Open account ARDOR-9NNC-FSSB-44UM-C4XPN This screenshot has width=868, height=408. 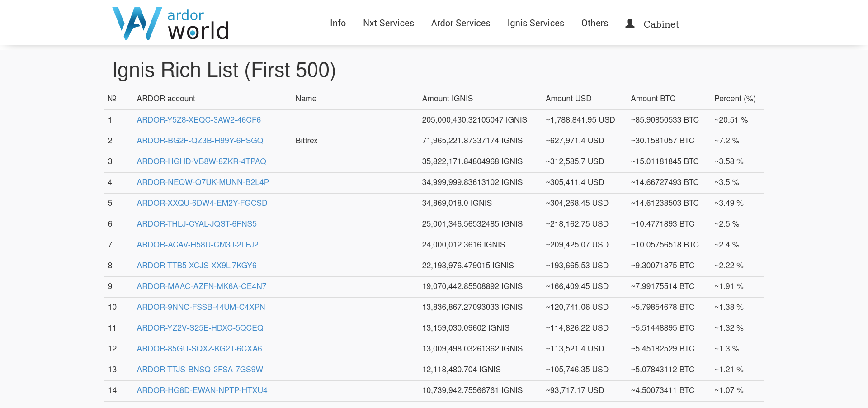click(x=201, y=307)
